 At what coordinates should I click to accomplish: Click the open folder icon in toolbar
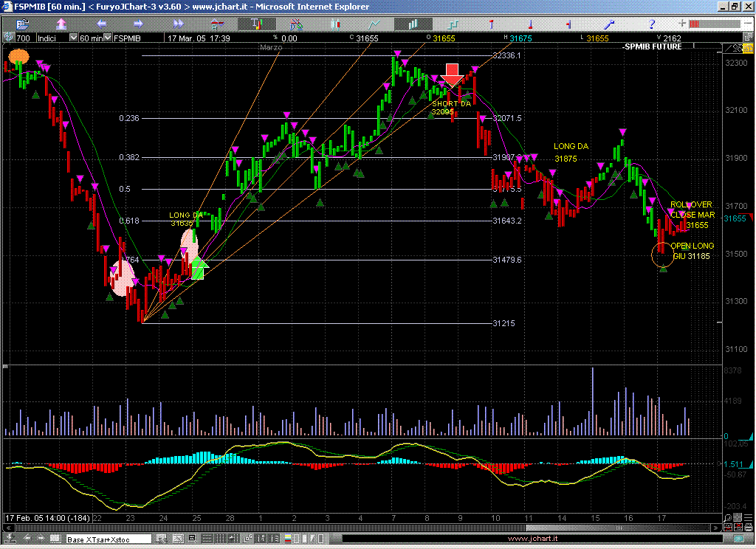pyautogui.click(x=21, y=24)
